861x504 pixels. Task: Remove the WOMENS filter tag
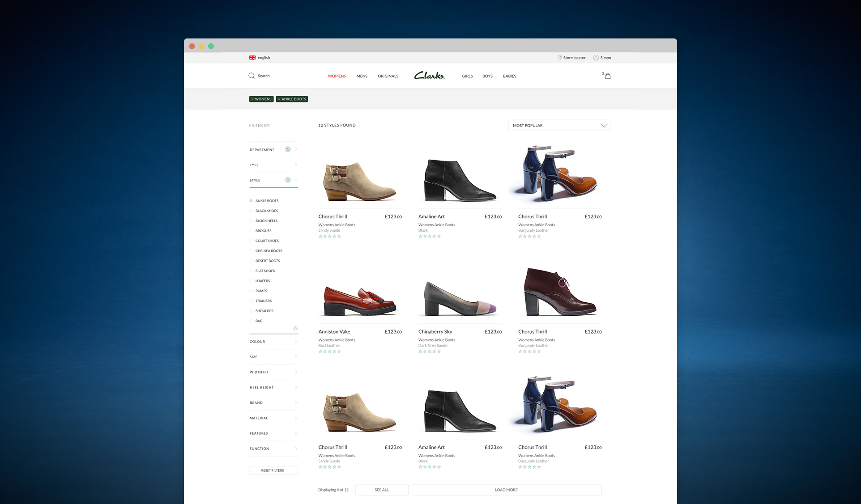pyautogui.click(x=253, y=99)
